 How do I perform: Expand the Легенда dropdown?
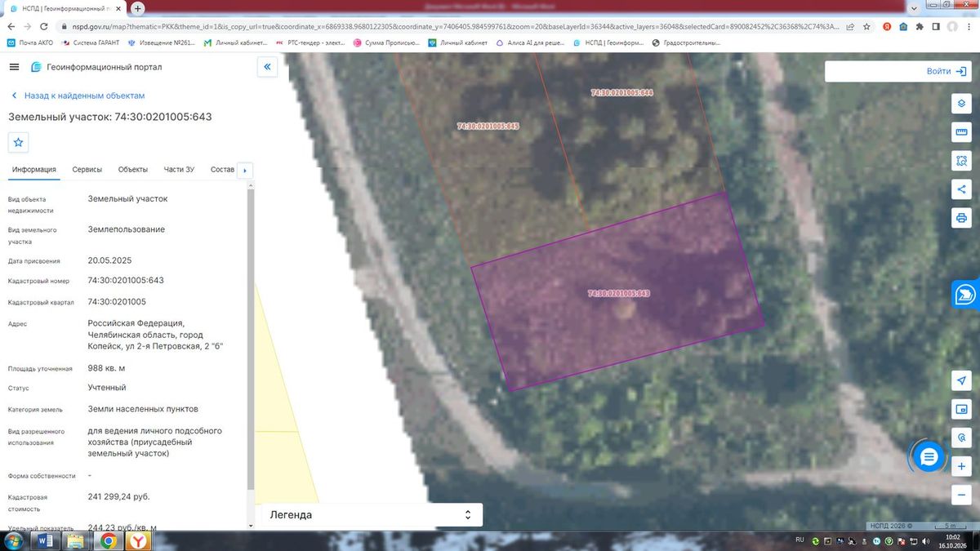(370, 515)
